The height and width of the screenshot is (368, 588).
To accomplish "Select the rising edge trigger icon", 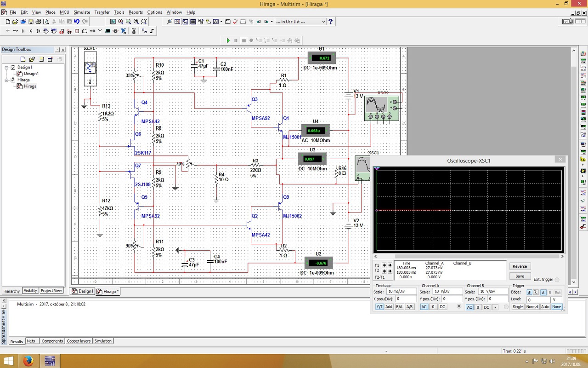I will (529, 293).
